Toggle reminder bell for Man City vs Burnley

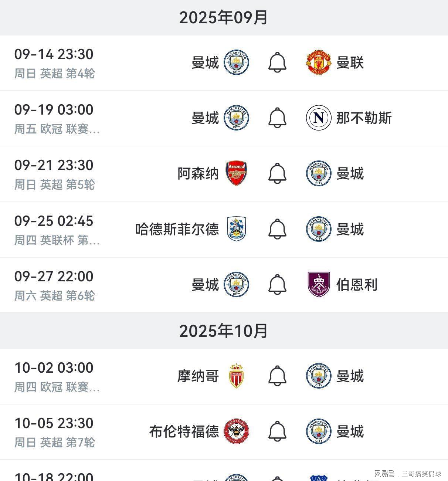click(277, 285)
